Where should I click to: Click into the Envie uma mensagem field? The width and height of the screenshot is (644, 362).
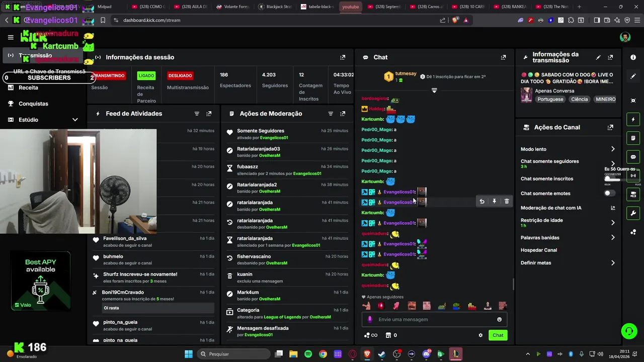click(434, 319)
